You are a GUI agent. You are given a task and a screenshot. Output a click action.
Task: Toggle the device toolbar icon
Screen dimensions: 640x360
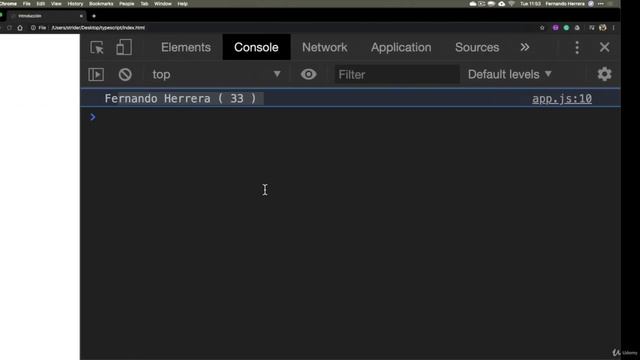point(124,47)
